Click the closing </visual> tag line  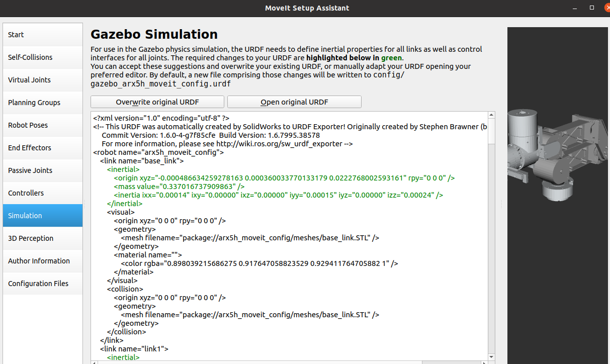[123, 281]
